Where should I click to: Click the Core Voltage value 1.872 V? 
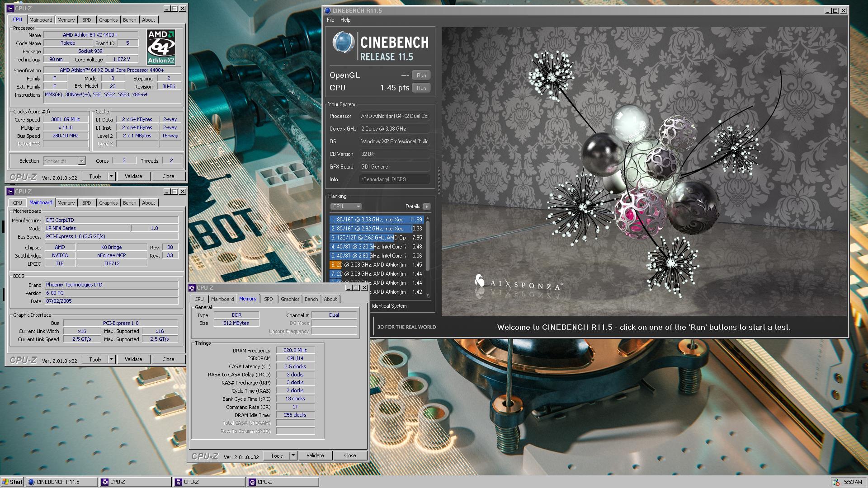point(122,59)
